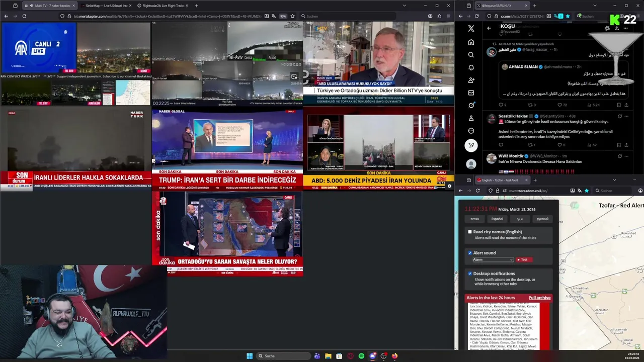The width and height of the screenshot is (644, 362).
Task: List all tabs dropdown in Multi TV window
Action: click(x=404, y=6)
